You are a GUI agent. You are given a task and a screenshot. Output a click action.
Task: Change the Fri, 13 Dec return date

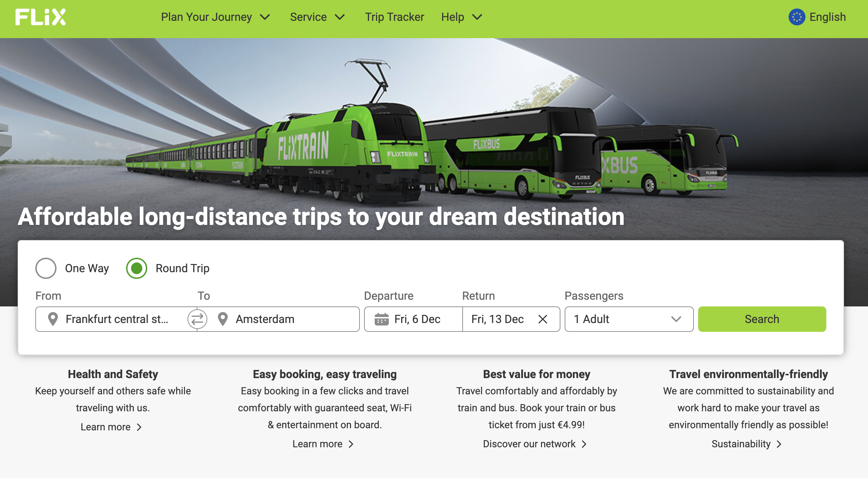[x=497, y=319]
